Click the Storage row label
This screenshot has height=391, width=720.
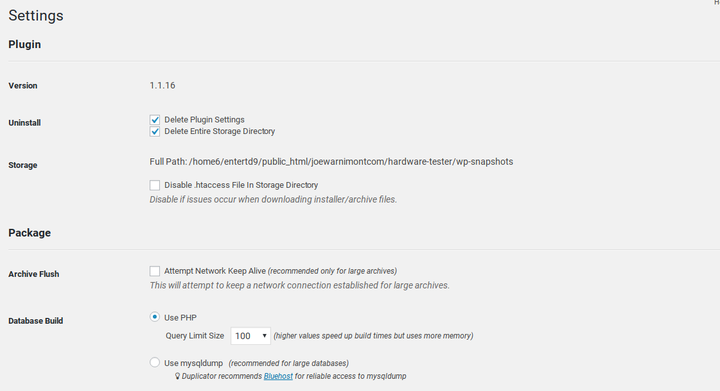[22, 165]
